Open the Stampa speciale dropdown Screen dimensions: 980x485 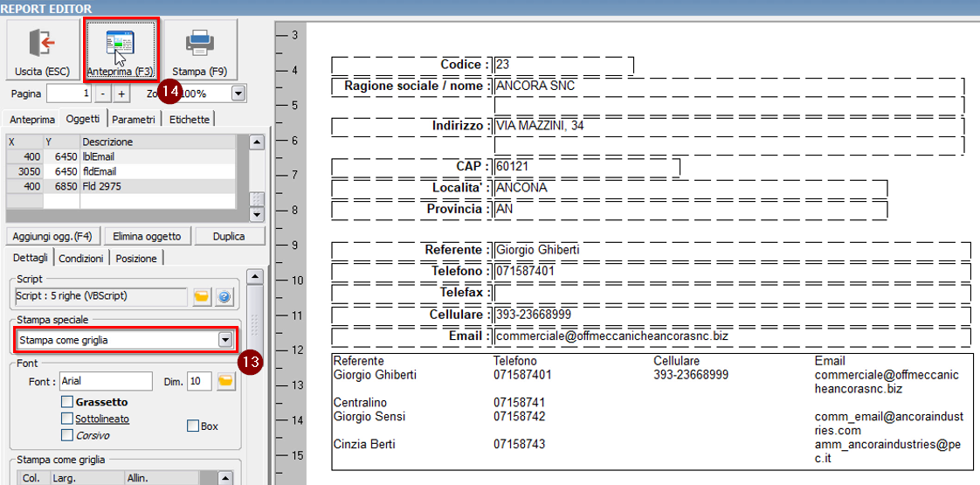tap(225, 340)
